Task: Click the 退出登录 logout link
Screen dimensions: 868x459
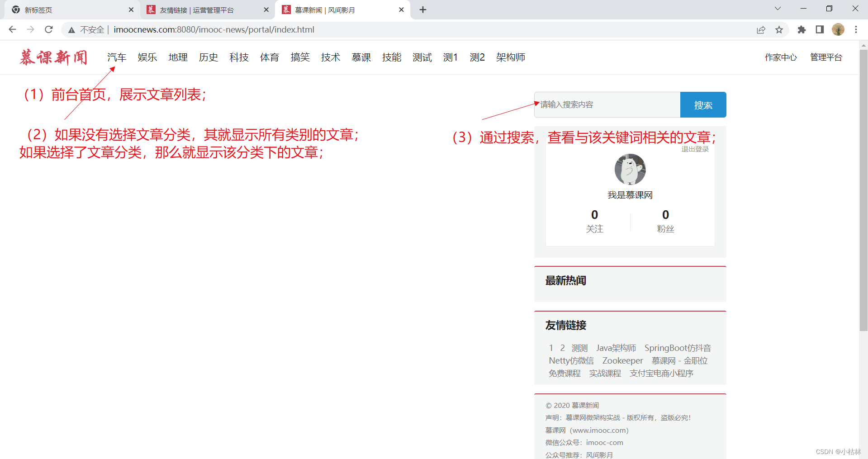Action: point(695,149)
